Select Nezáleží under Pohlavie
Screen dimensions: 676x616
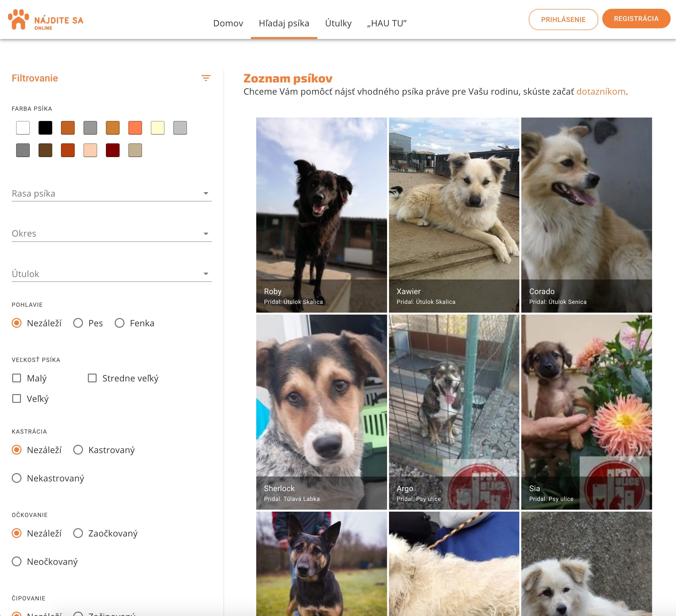point(37,323)
